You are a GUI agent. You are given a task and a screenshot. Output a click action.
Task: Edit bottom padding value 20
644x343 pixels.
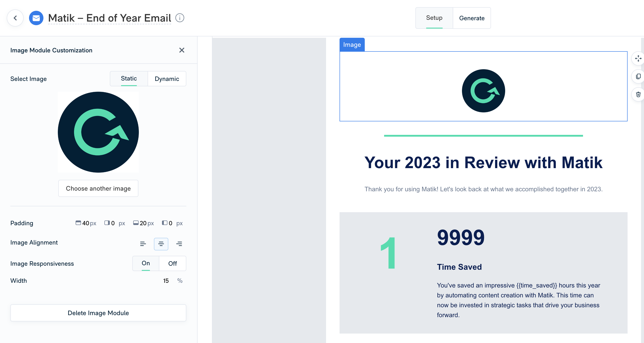[x=143, y=223]
